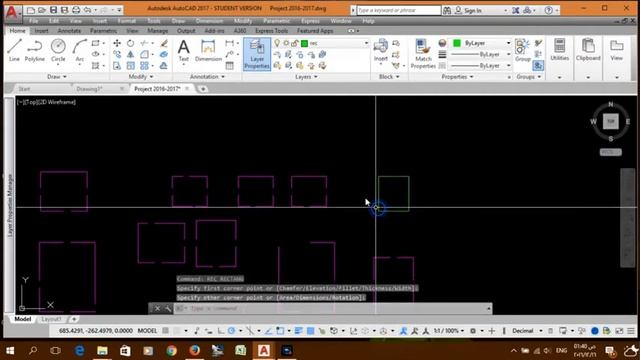Image resolution: width=640 pixels, height=360 pixels.
Task: Insert a Table from Annotation panel
Action: (230, 66)
